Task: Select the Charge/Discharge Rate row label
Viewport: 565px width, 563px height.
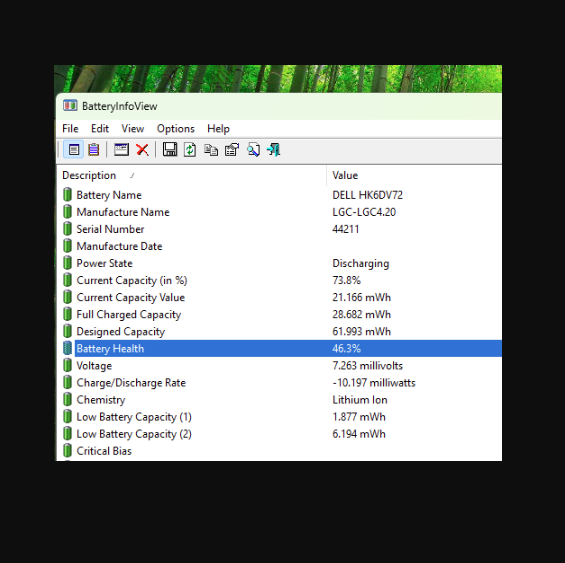Action: (131, 382)
